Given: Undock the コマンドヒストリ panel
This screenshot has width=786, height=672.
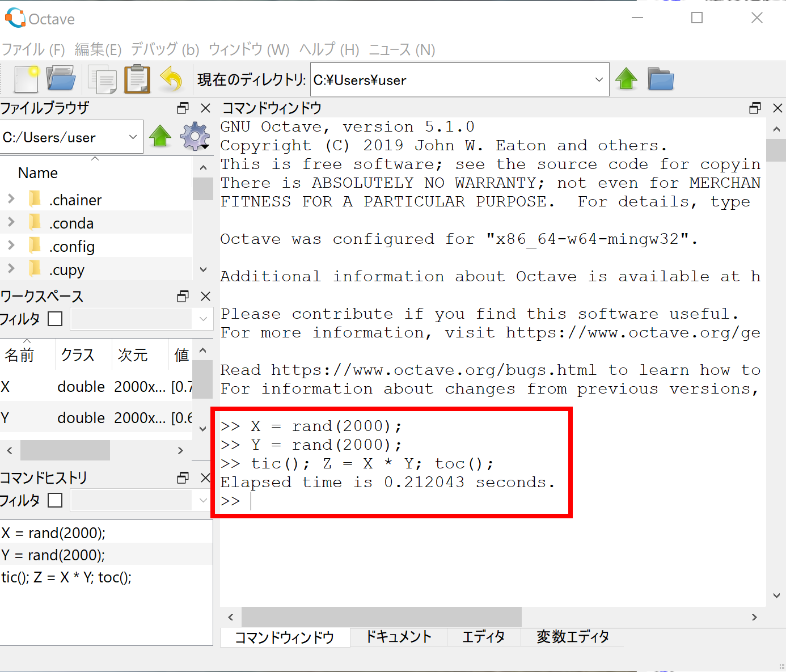Looking at the screenshot, I should click(x=183, y=478).
